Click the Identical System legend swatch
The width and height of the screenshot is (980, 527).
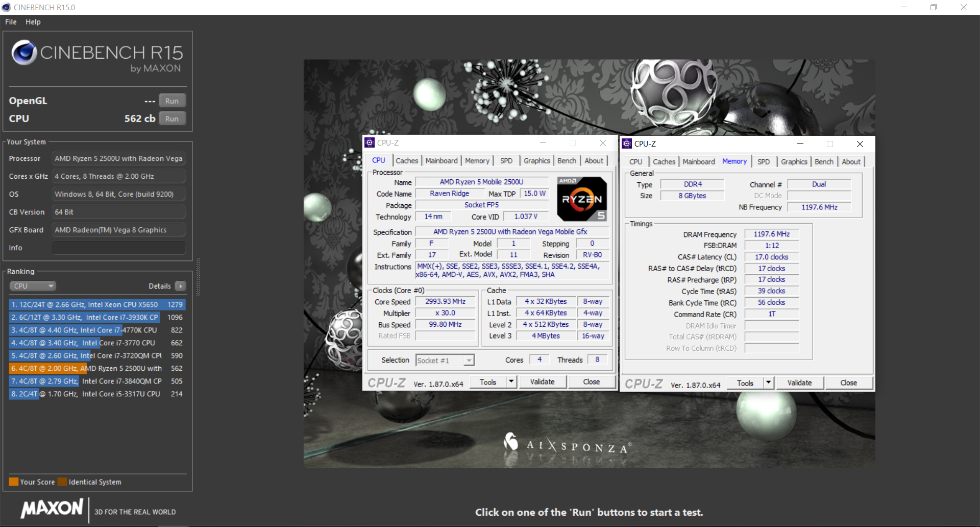62,482
